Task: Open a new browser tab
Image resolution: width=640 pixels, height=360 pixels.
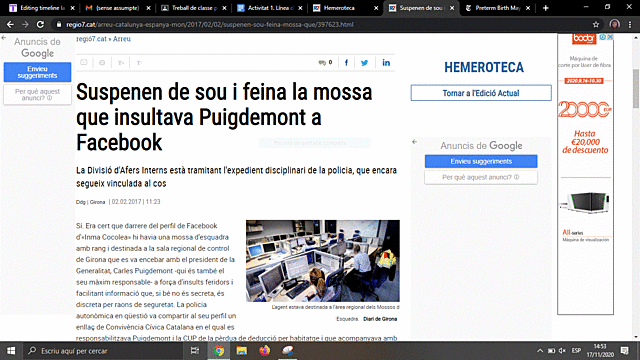Action: coord(546,8)
